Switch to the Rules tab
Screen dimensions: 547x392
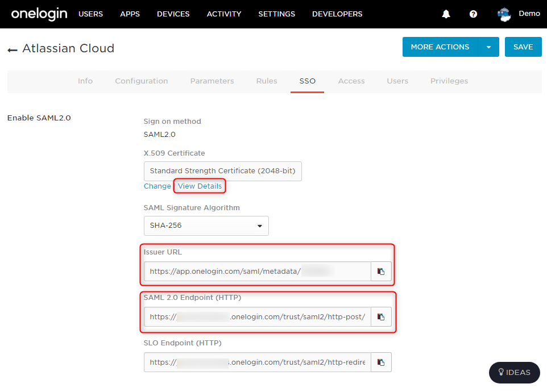267,81
